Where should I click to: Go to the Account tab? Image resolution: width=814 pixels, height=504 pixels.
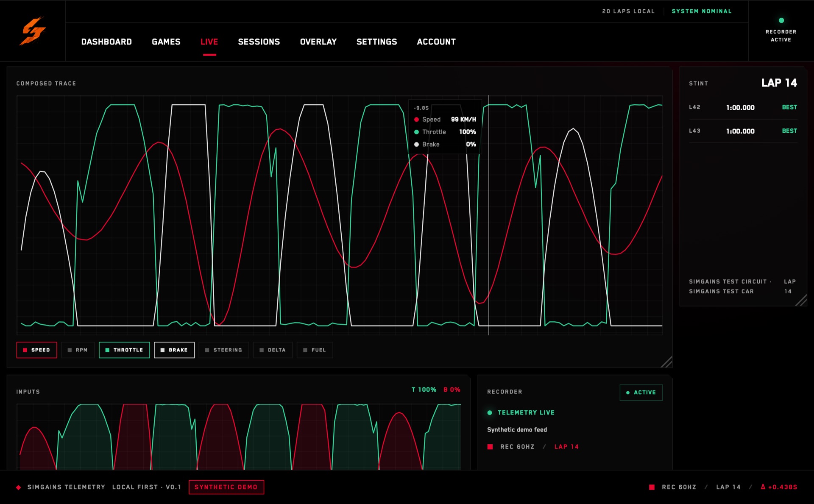(436, 42)
